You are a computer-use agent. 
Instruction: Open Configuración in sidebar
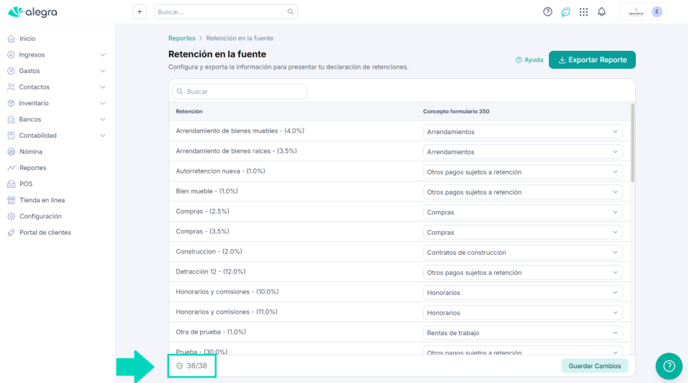point(40,216)
